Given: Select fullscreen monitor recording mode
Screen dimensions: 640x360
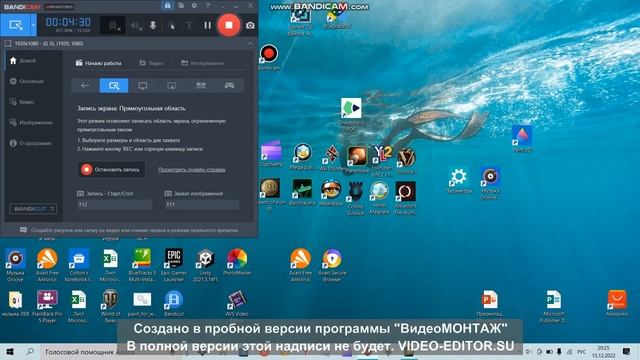Looking at the screenshot, I should point(142,85).
